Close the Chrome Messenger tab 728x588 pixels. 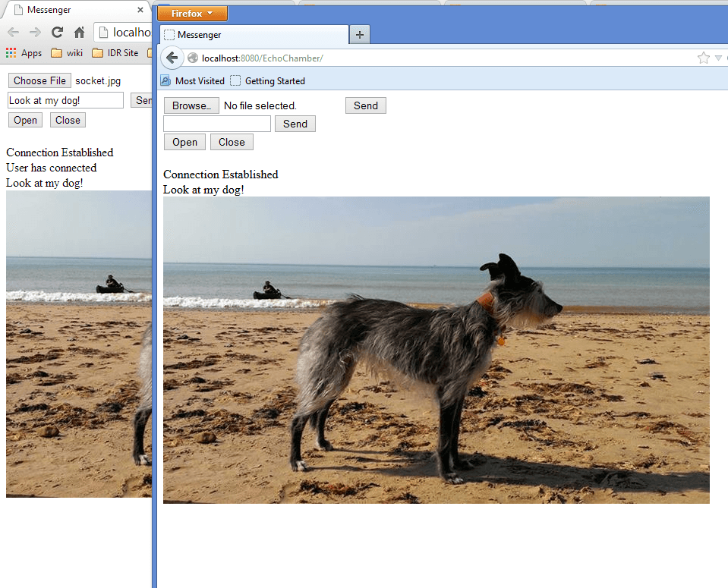(140, 11)
